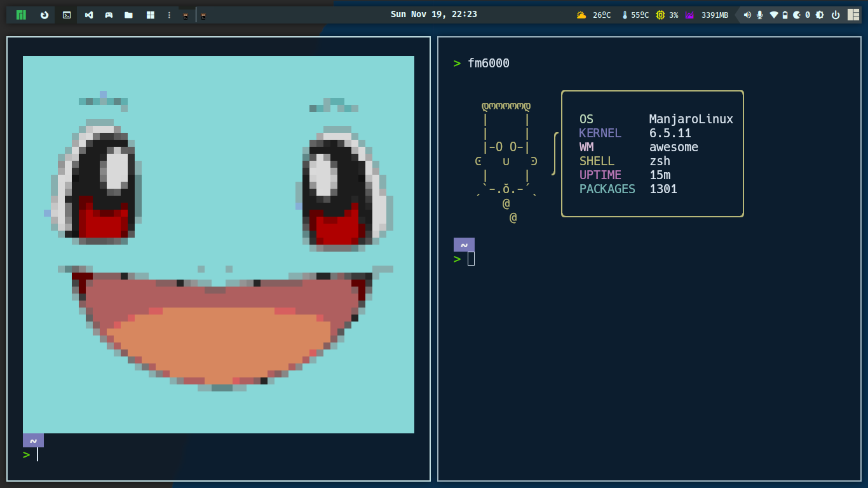Focus the terminal task right of separator

coord(203,15)
